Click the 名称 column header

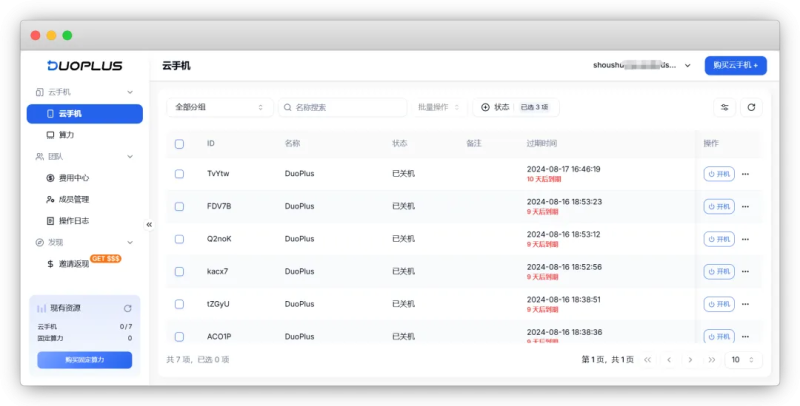292,143
